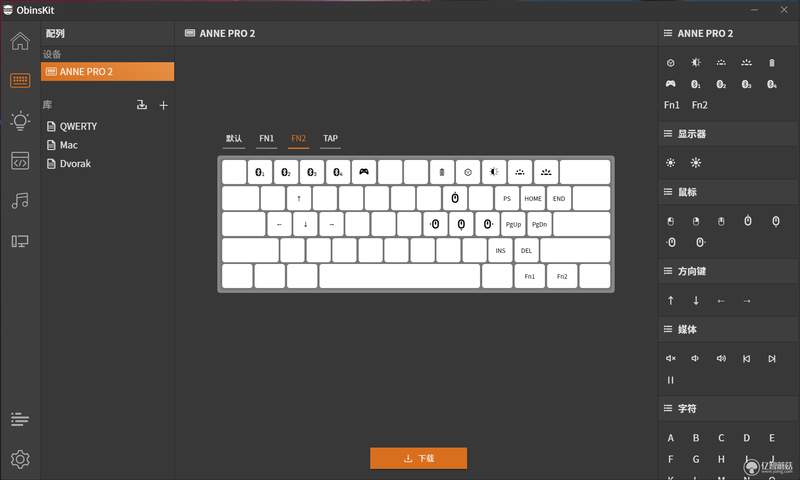Click the Fn2 key on keyboard layout
This screenshot has width=800, height=480.
click(562, 276)
